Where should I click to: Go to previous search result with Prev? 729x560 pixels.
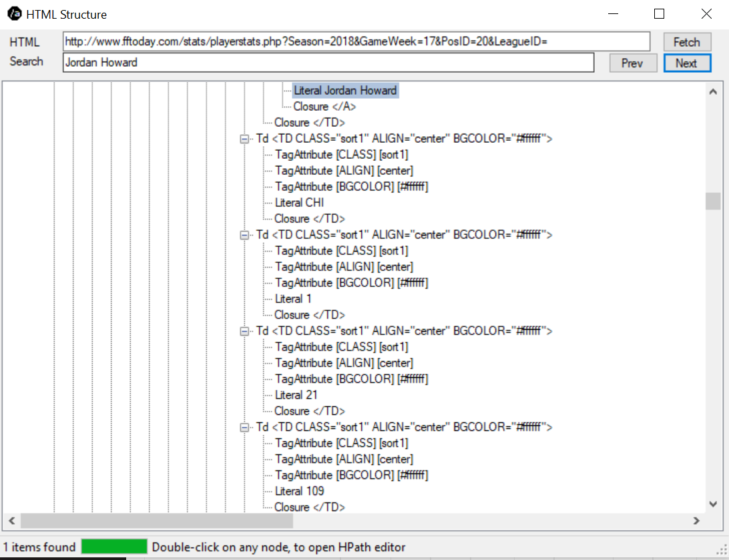click(x=633, y=63)
